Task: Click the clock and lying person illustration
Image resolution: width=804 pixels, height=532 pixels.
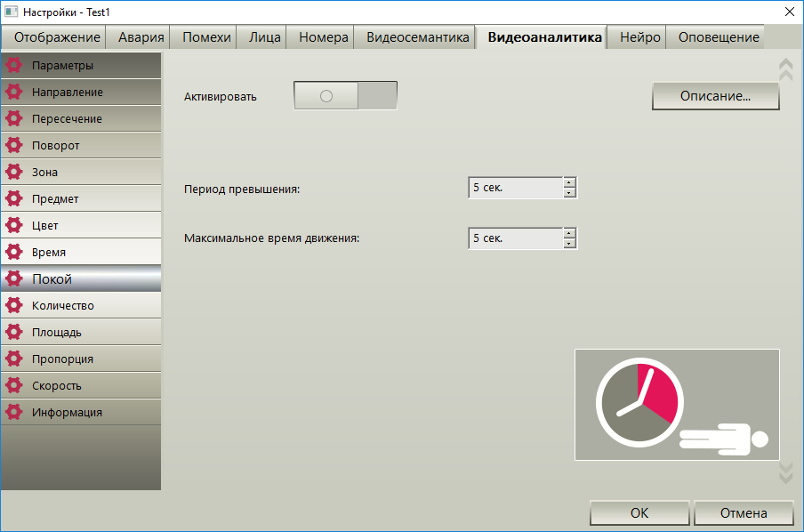Action: [x=677, y=405]
